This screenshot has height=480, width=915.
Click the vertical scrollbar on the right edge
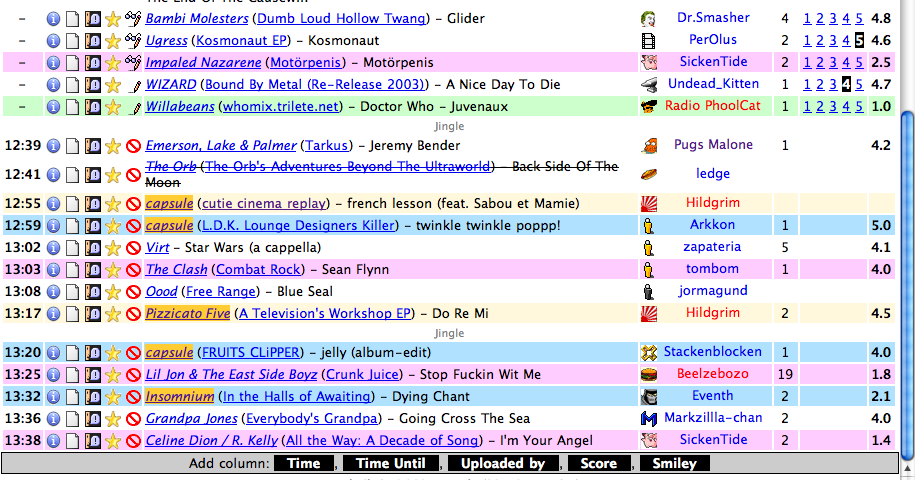tap(907, 286)
